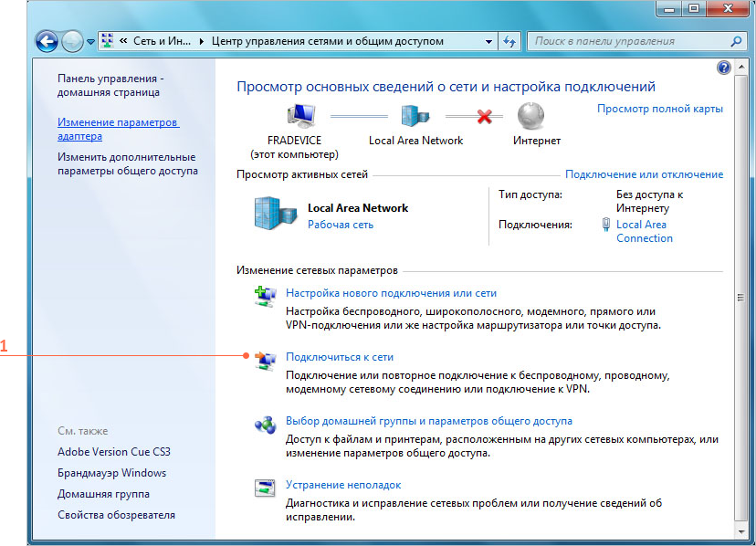This screenshot has width=756, height=546.
Task: Click the Подключения: label
Action: coord(535,225)
